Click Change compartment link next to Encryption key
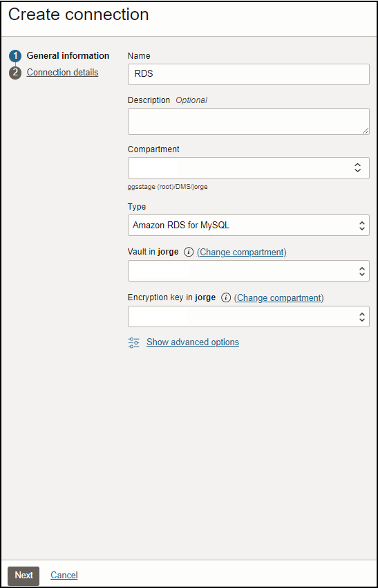Image resolution: width=378 pixels, height=588 pixels. (278, 297)
